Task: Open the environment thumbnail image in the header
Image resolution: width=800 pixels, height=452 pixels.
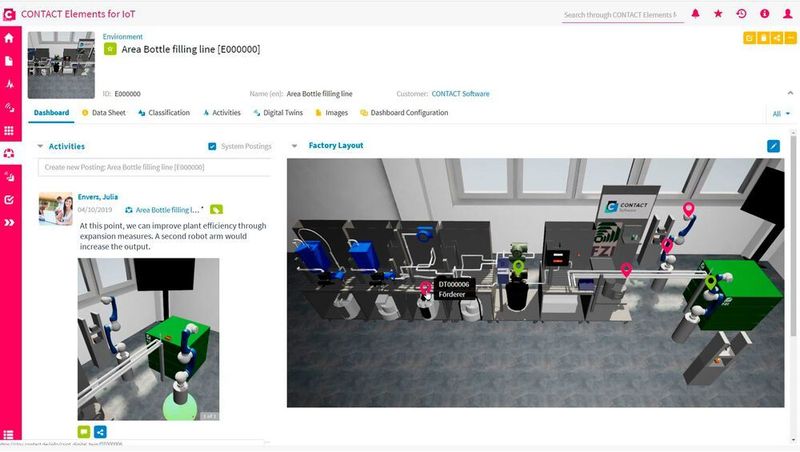Action: 61,65
